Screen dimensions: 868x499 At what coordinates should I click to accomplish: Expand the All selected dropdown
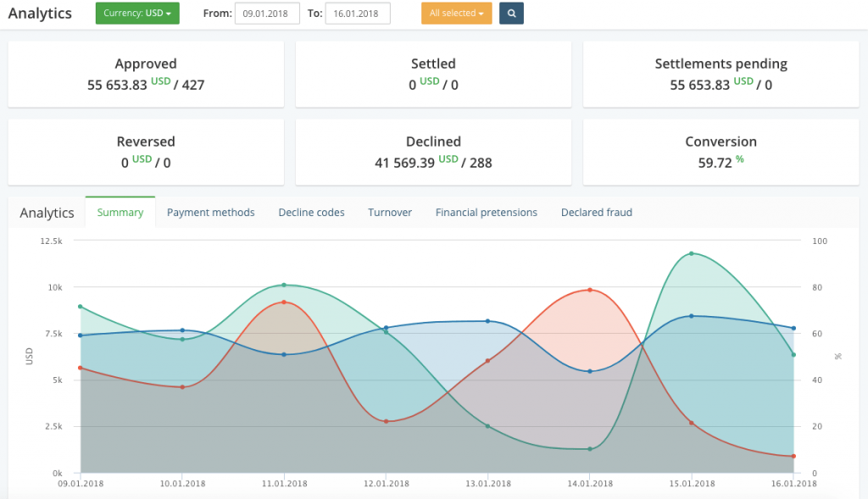[456, 14]
